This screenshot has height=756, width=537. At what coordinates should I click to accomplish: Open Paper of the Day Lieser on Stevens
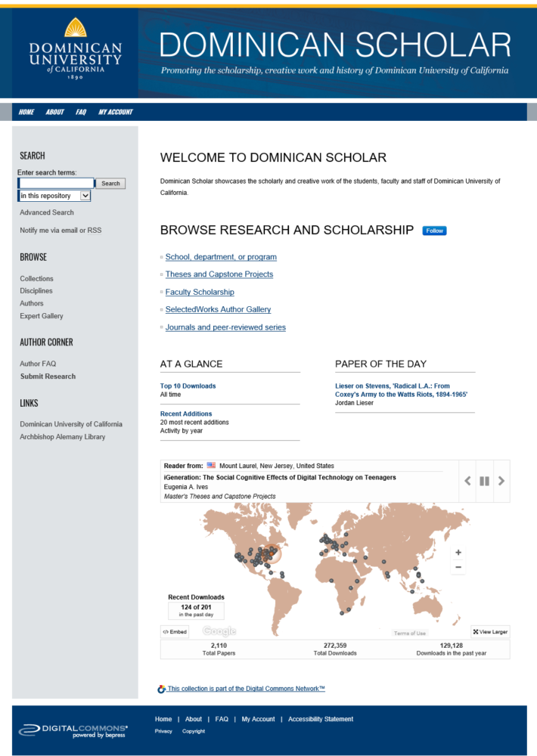coord(401,390)
